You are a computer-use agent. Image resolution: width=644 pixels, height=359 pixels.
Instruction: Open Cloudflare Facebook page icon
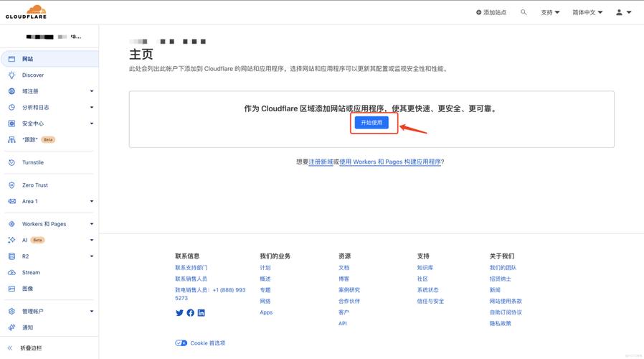tap(191, 313)
